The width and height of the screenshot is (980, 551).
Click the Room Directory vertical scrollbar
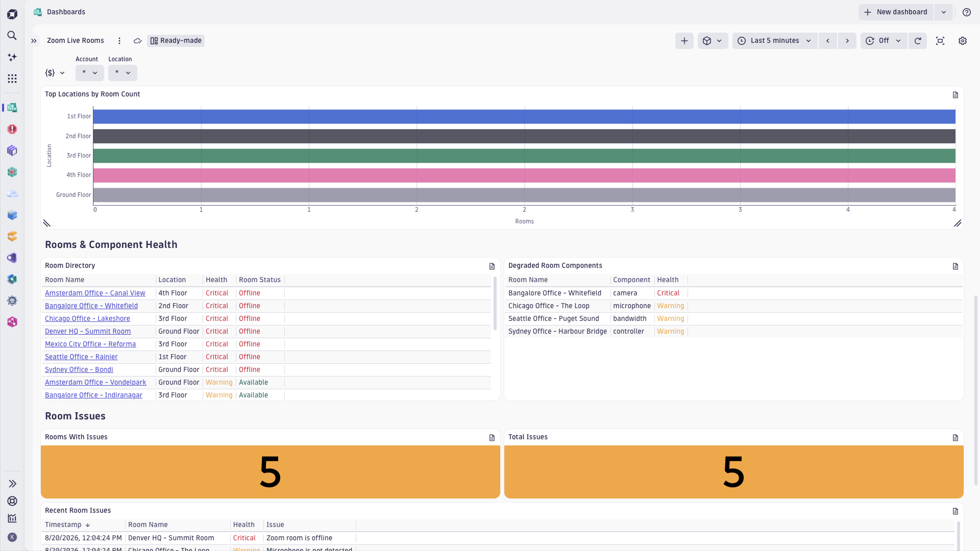(495, 303)
